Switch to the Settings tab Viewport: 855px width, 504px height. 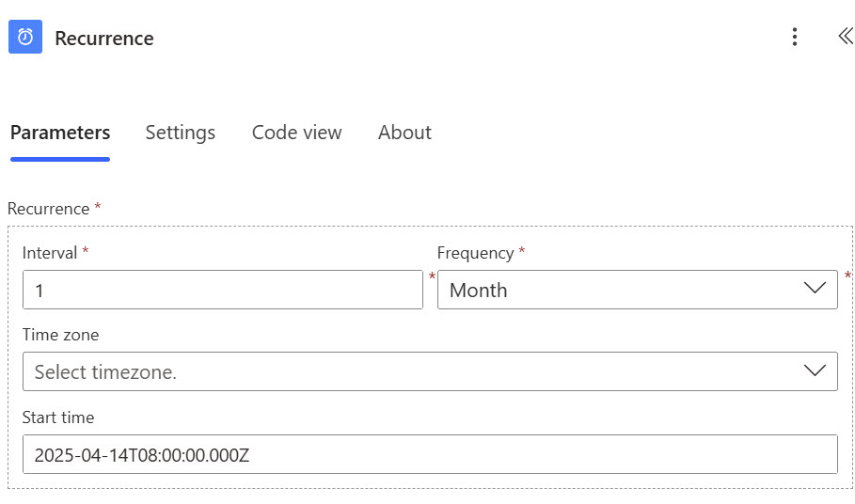tap(180, 133)
